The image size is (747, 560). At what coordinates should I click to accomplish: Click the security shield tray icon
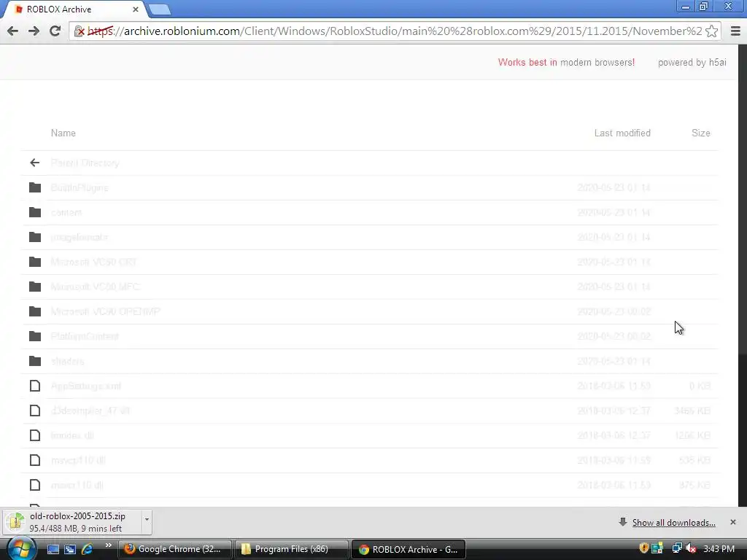[643, 548]
